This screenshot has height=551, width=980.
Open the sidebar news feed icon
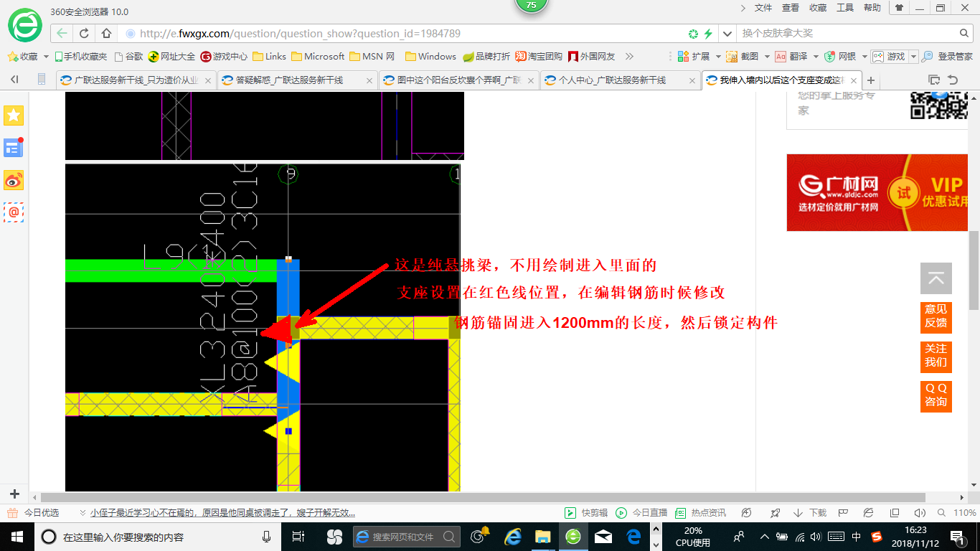pos(14,148)
